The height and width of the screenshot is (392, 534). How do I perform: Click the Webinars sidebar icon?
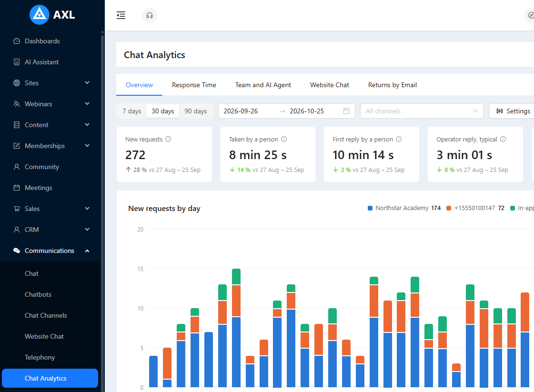pyautogui.click(x=17, y=104)
